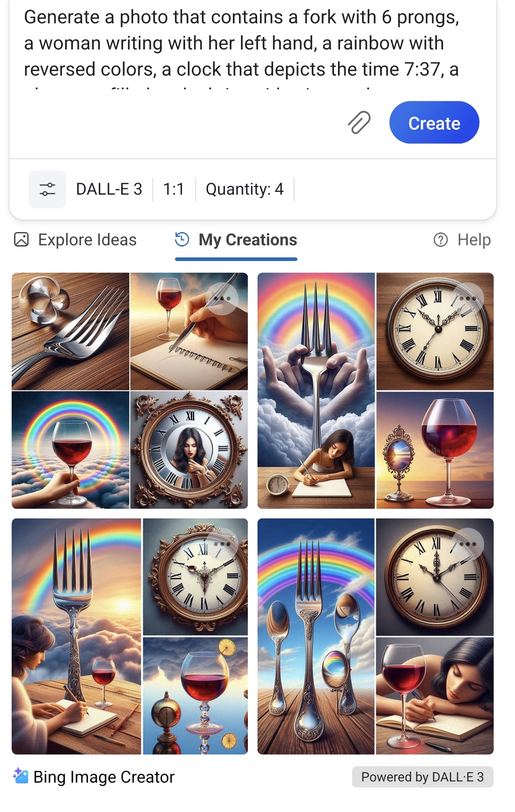Change the DALL-E 3 model option
This screenshot has width=515, height=812.
click(x=109, y=189)
